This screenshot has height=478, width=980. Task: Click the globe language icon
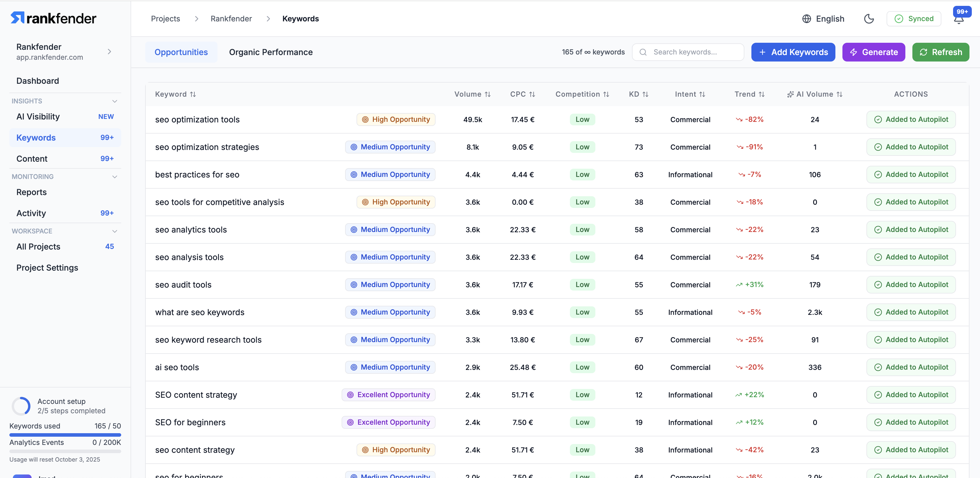click(x=806, y=19)
